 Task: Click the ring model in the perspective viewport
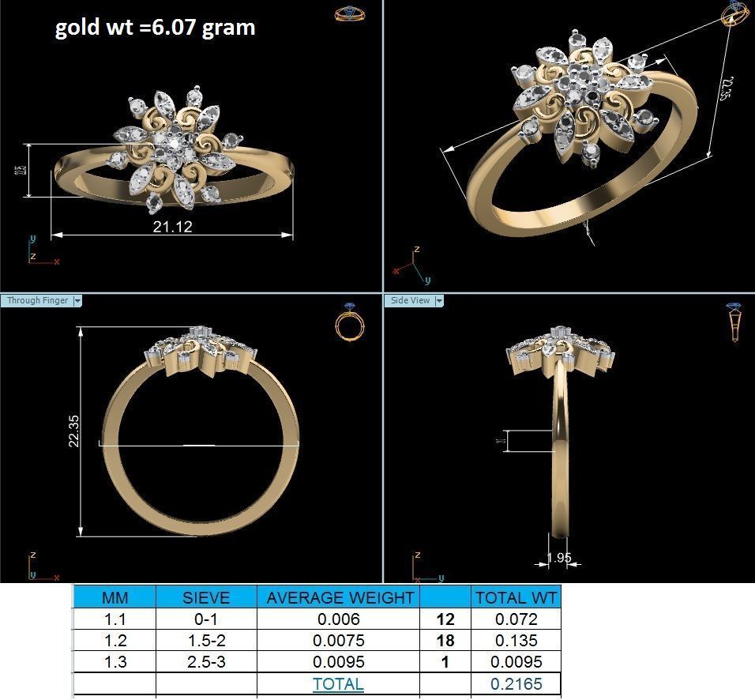point(582,134)
